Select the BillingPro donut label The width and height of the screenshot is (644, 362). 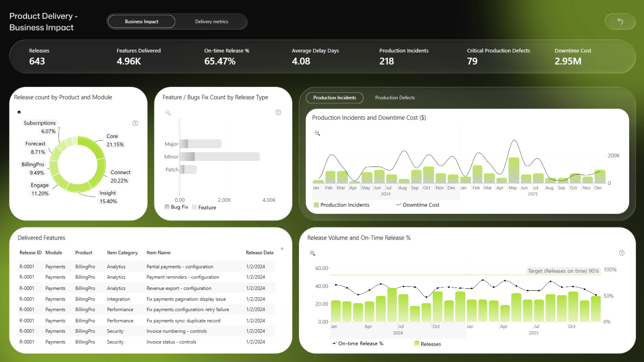click(33, 164)
